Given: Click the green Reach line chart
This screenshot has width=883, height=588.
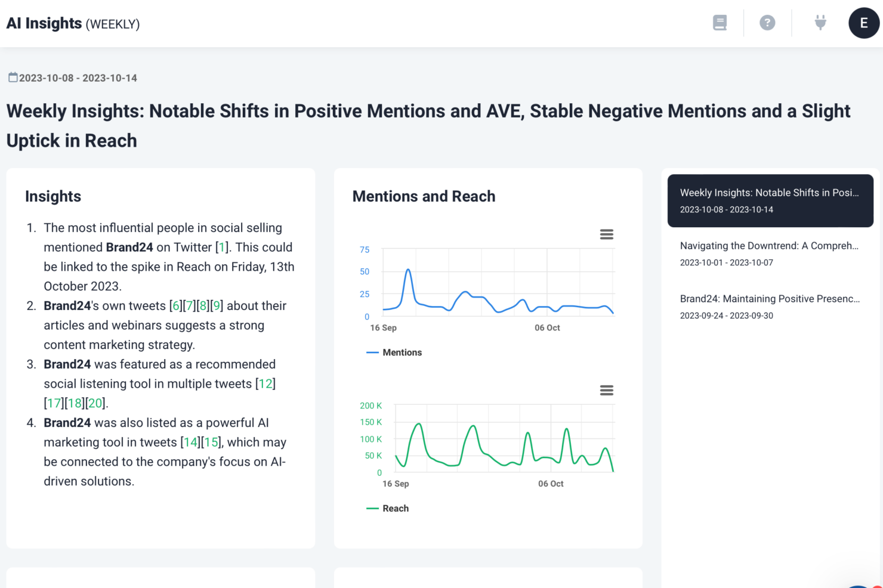Looking at the screenshot, I should click(x=504, y=447).
